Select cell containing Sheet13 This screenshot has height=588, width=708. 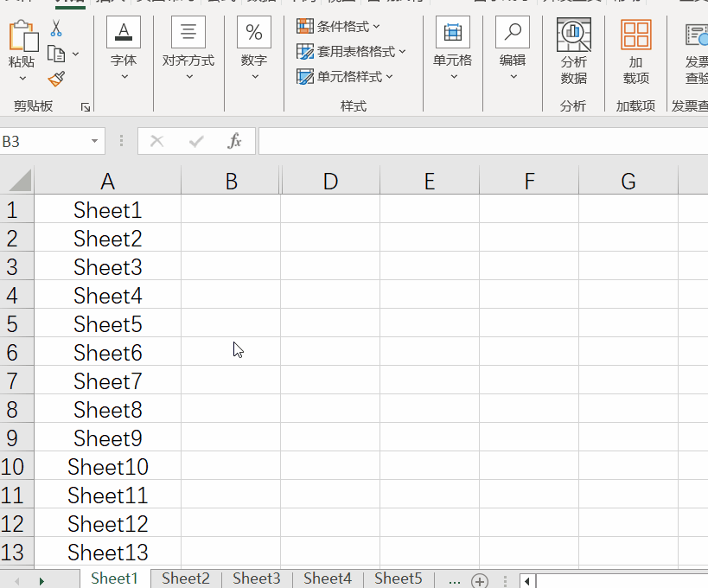pos(107,552)
